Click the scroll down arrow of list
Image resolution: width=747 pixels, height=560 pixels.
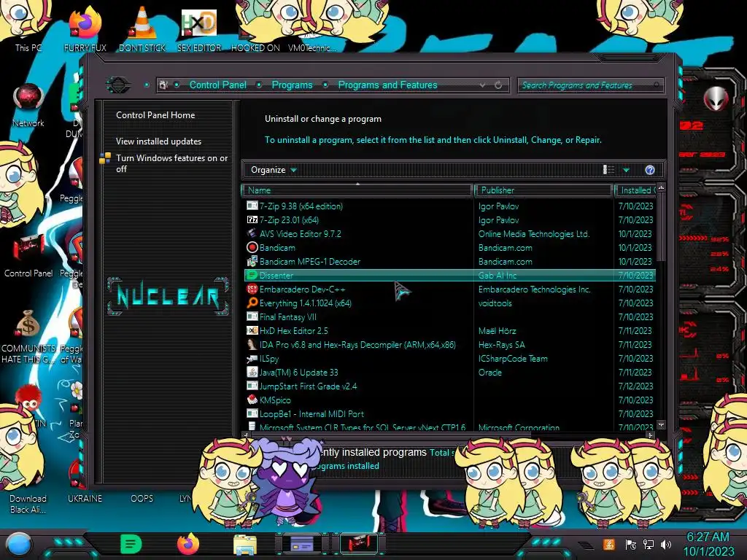click(x=661, y=425)
